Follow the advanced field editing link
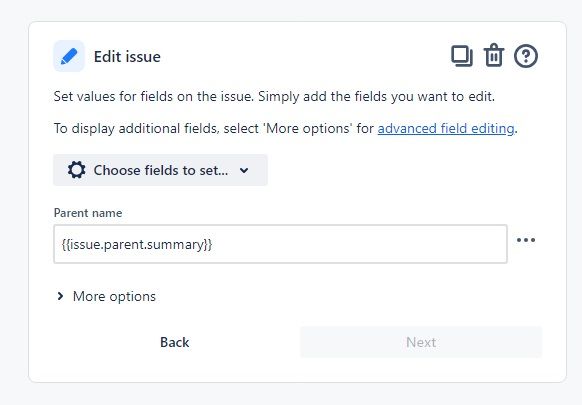The width and height of the screenshot is (582, 405). 446,128
